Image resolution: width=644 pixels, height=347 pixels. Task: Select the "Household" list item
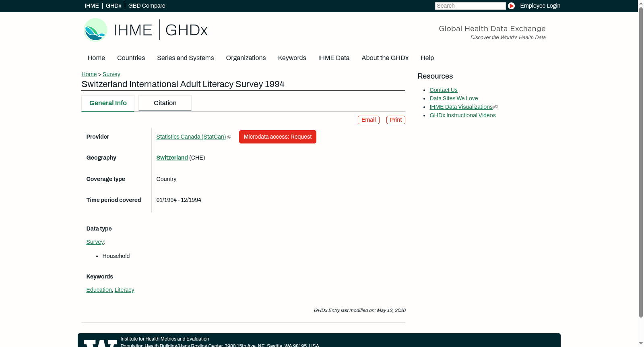pyautogui.click(x=116, y=256)
